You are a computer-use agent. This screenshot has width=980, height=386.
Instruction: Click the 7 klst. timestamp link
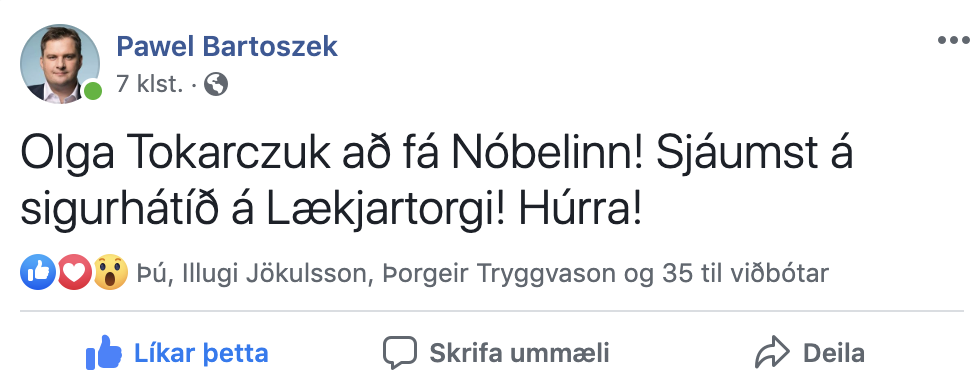(x=150, y=84)
